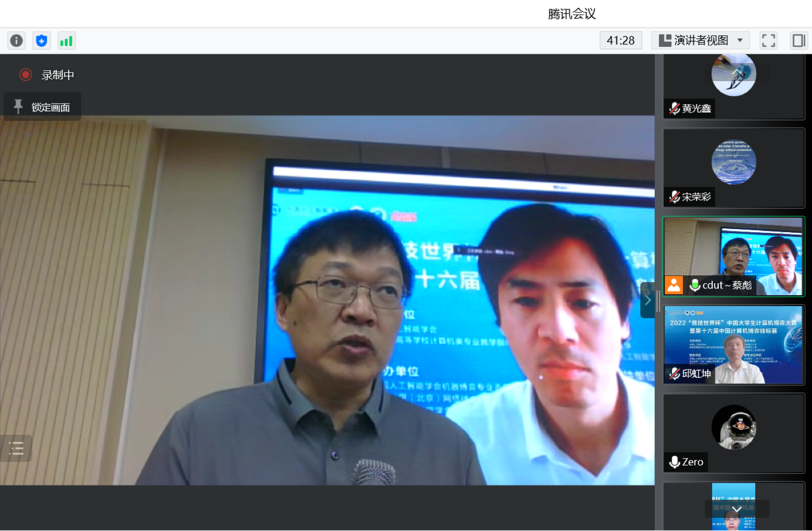The height and width of the screenshot is (531, 812).
Task: Toggle the side panel layout icon
Action: (x=798, y=41)
